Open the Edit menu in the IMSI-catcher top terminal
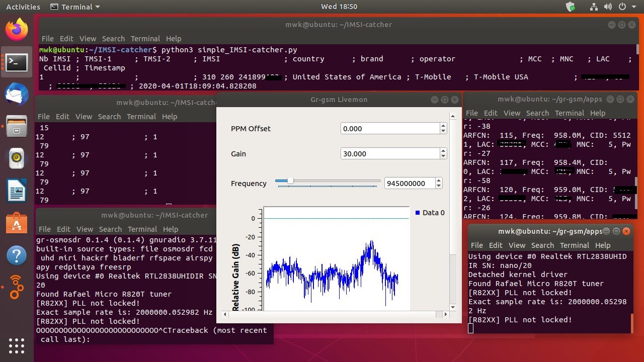This screenshot has width=644, height=362. pos(66,39)
